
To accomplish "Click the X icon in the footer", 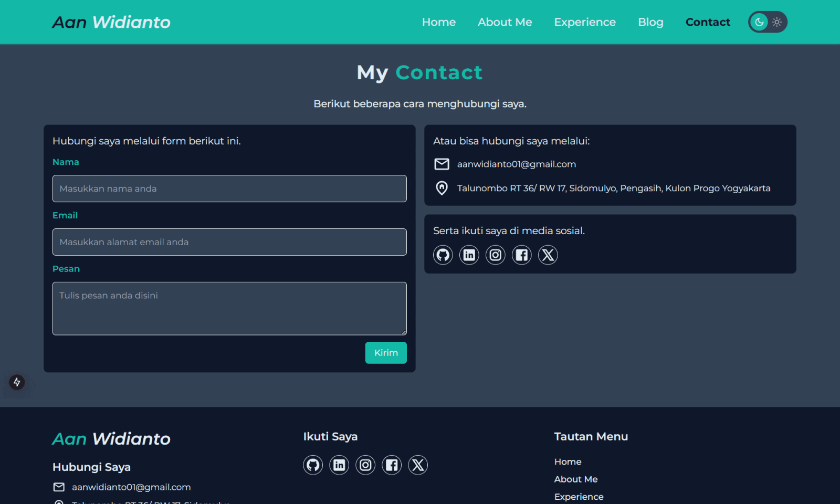I will (418, 465).
